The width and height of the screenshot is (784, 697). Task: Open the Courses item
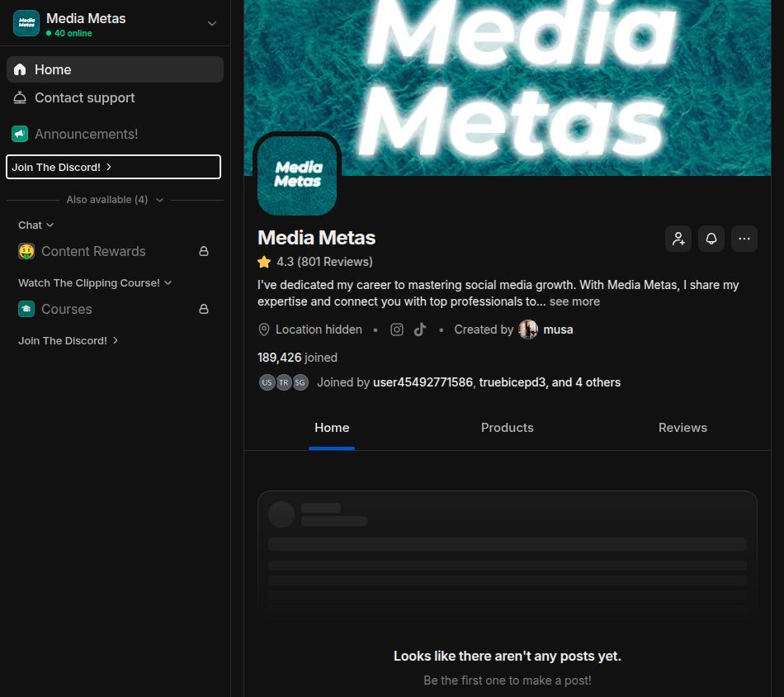click(x=115, y=309)
